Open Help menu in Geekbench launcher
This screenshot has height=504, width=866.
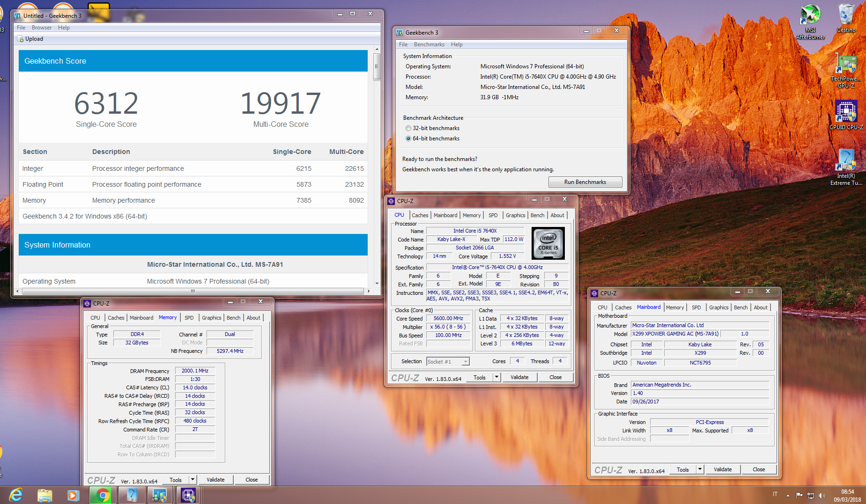point(457,44)
